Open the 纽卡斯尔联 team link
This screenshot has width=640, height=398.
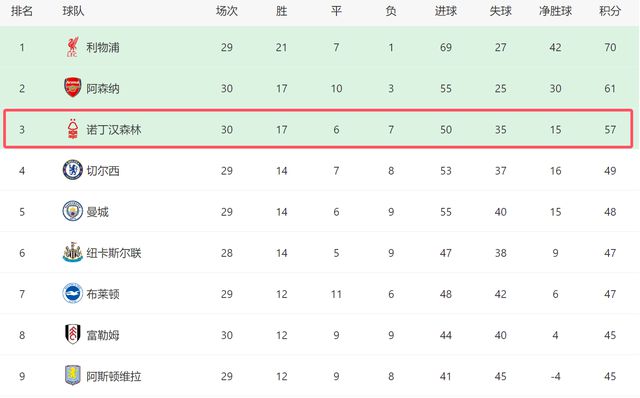pos(114,253)
